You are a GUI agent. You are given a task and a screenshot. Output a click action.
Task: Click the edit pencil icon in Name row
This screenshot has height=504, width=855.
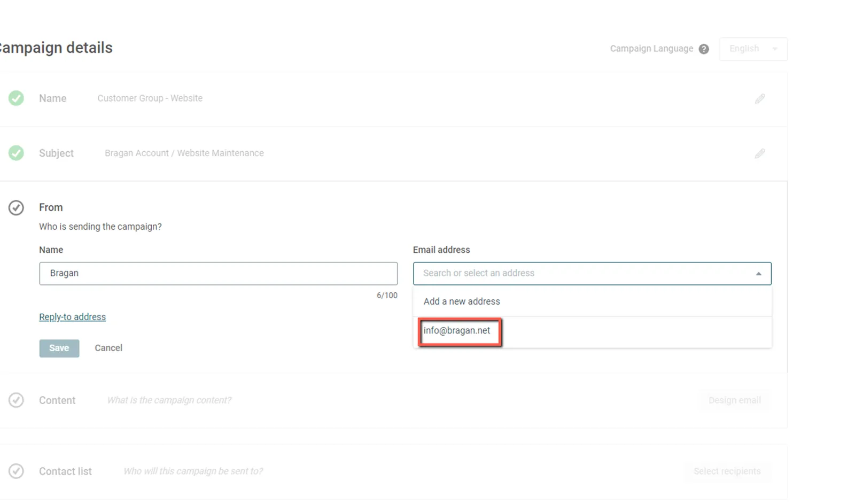(760, 99)
